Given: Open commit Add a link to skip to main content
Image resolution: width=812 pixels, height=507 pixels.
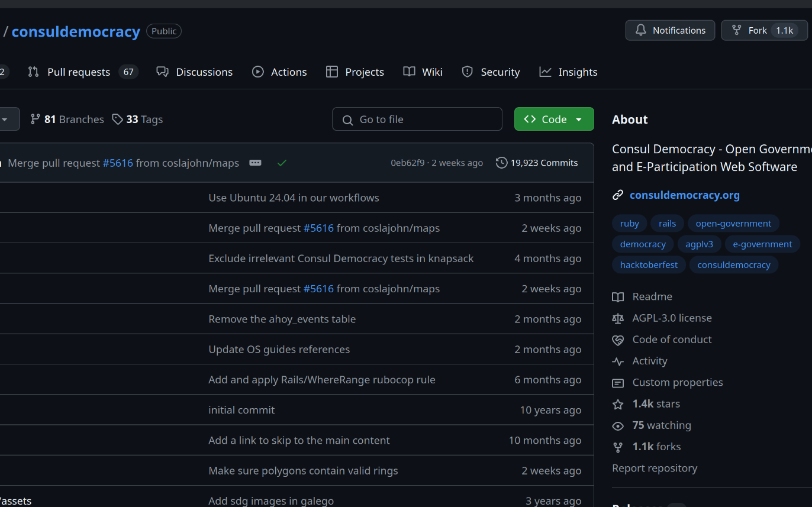Looking at the screenshot, I should click(x=299, y=440).
